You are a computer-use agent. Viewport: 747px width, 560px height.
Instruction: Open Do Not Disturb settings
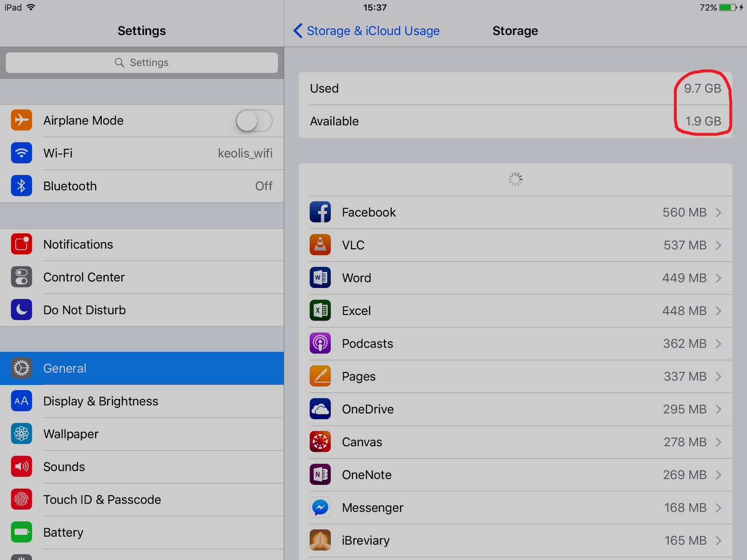(142, 310)
